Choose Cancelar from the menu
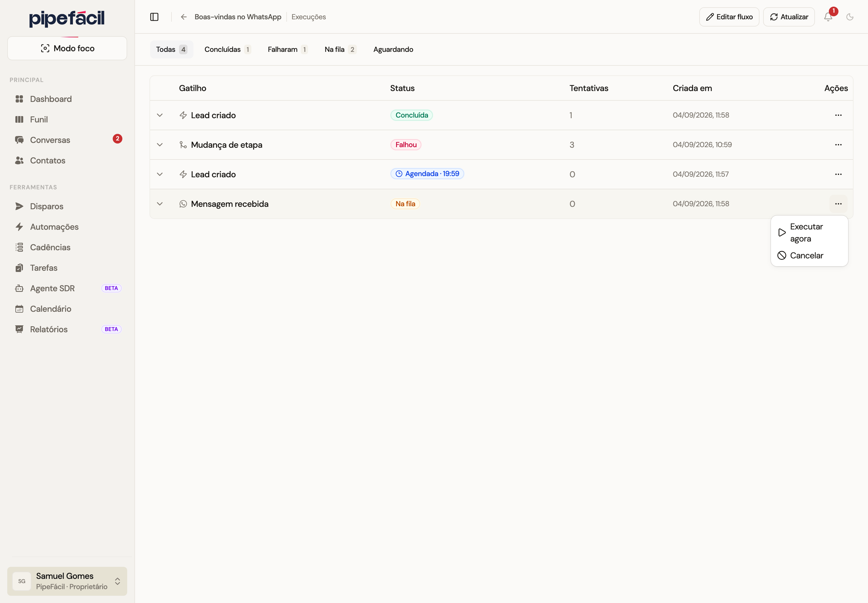Screen dimensions: 868x603 click(x=809, y=255)
